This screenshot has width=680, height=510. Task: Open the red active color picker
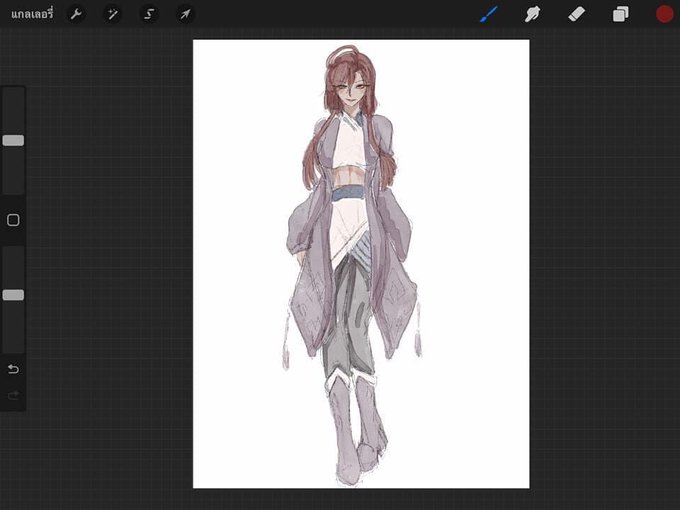tap(664, 14)
